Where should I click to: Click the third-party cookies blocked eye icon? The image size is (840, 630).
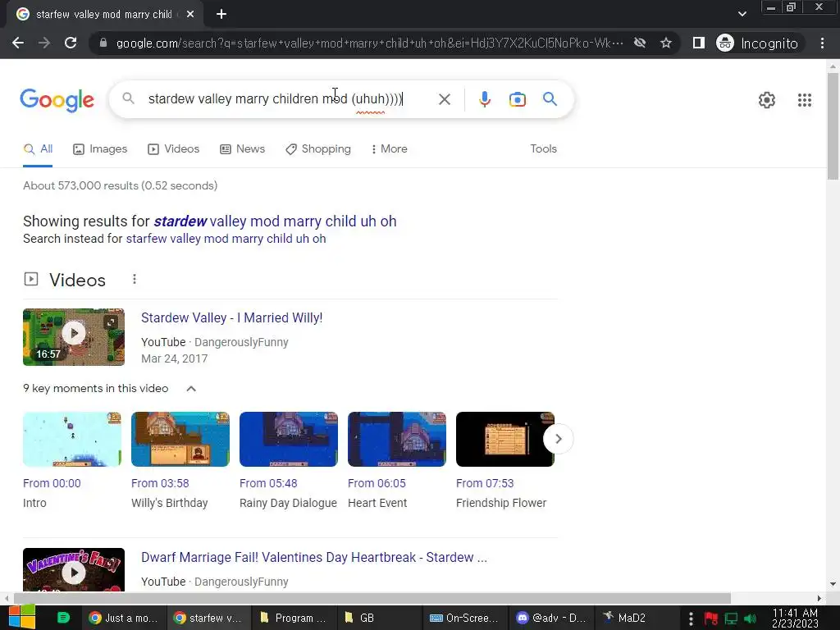[640, 43]
